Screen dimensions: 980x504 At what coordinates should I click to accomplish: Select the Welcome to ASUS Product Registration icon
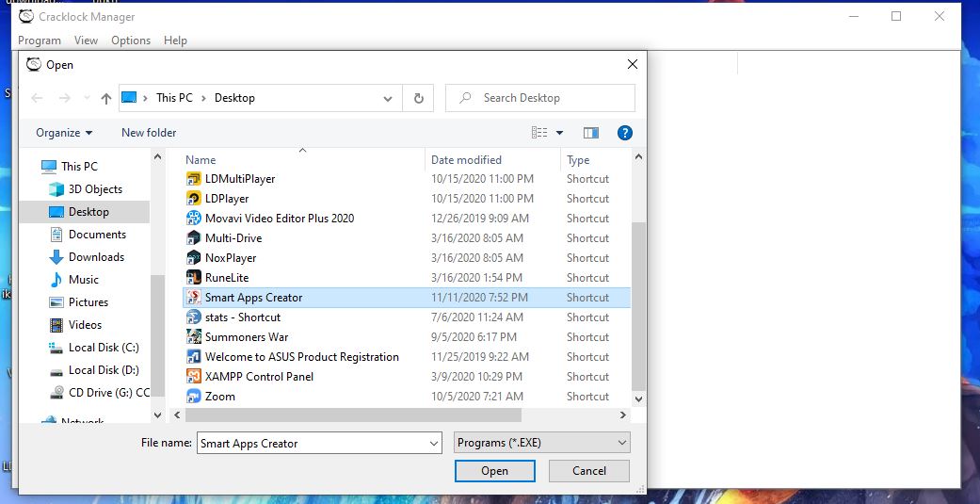coord(194,357)
